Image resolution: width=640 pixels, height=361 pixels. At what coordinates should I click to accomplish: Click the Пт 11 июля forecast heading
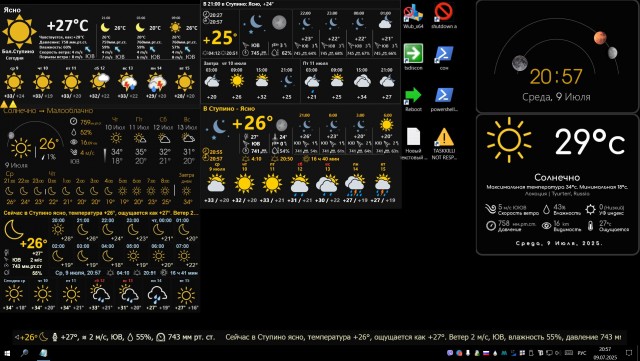coord(315,64)
